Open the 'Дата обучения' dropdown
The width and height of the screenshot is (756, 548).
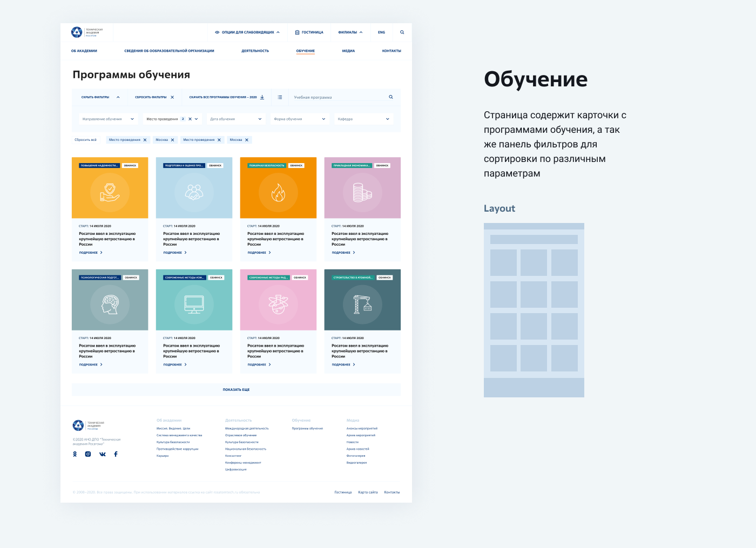pos(236,119)
